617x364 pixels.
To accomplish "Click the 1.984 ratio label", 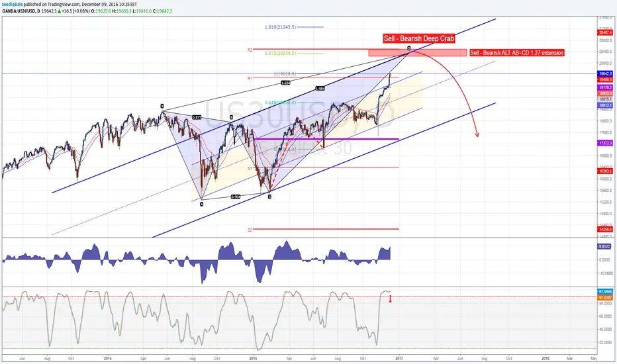I will [320, 89].
